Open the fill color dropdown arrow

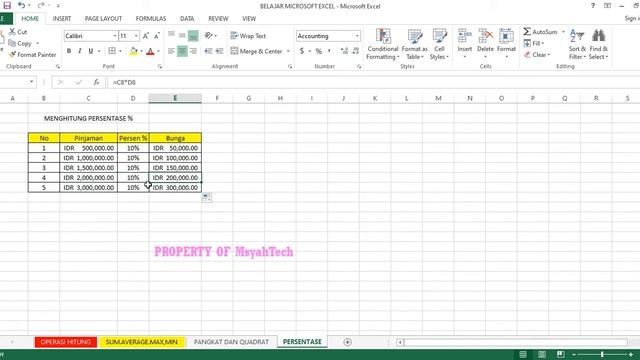click(141, 51)
